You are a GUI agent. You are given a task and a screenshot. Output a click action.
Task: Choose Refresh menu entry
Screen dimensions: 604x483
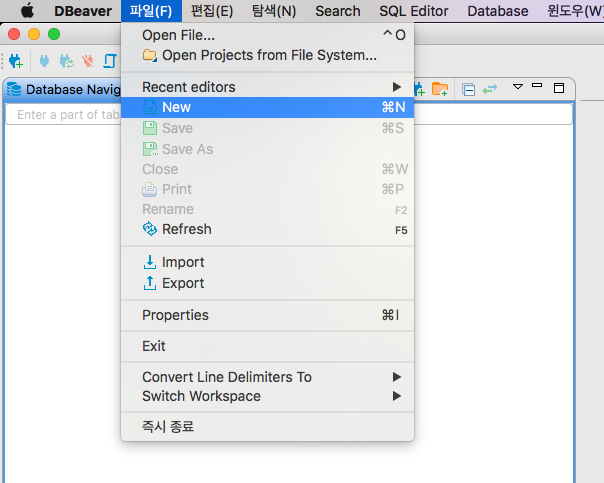tap(267, 229)
